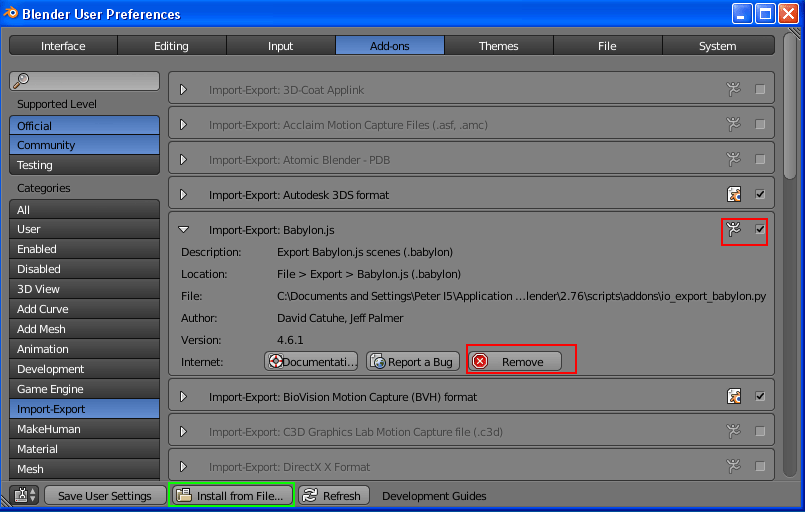Screen dimensions: 805x512
Task: Click the official Blender icon on BioVision BVH row
Action: click(x=734, y=396)
